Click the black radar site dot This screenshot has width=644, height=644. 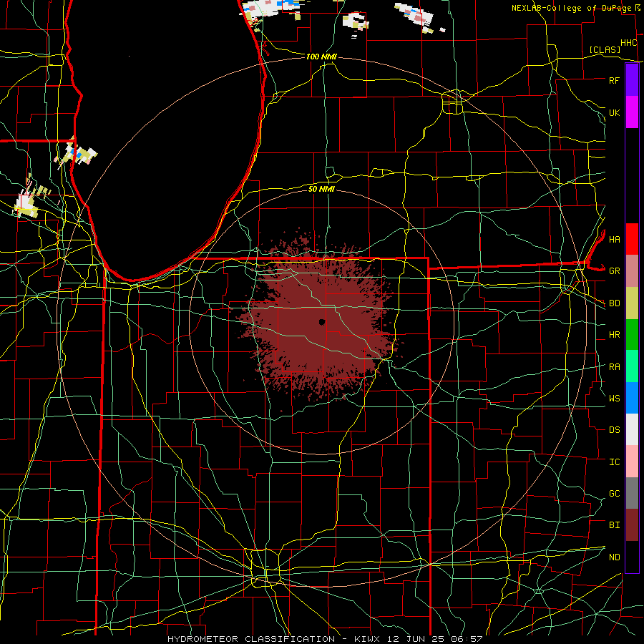coord(322,322)
